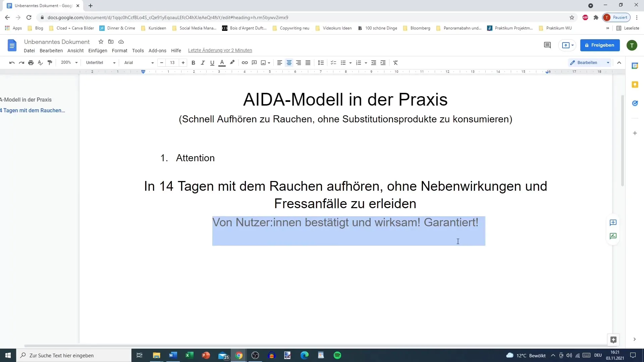The height and width of the screenshot is (362, 644).
Task: Select center alignment
Action: tap(289, 63)
